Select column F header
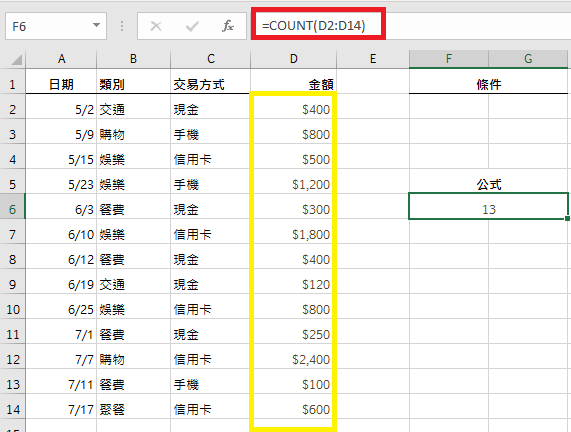The height and width of the screenshot is (432, 571). (x=449, y=59)
